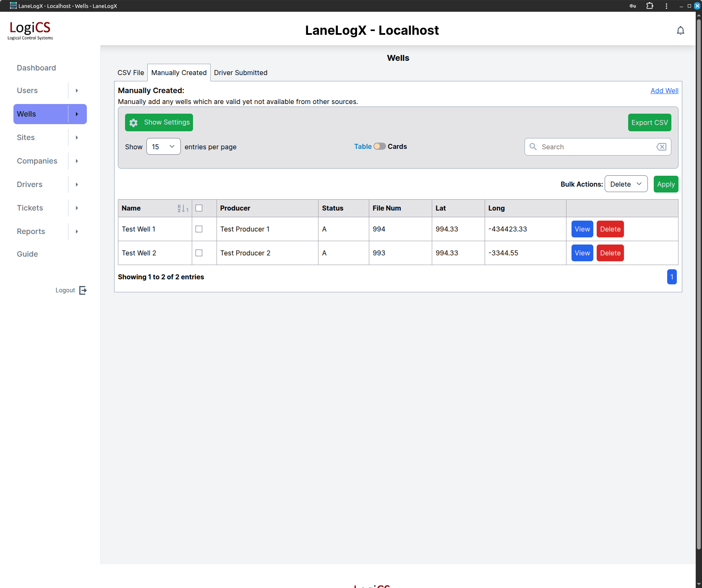Expand the Reports submenu arrow
702x588 pixels.
pos(77,232)
